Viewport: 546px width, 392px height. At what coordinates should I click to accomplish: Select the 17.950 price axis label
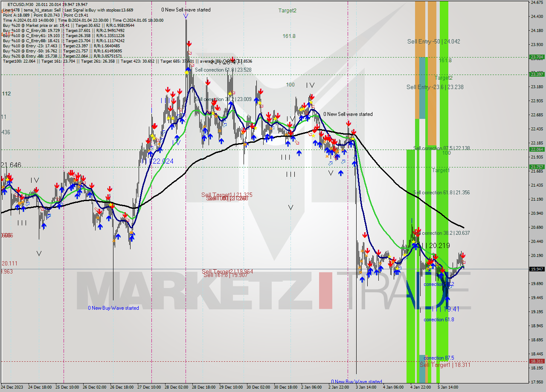click(x=536, y=382)
